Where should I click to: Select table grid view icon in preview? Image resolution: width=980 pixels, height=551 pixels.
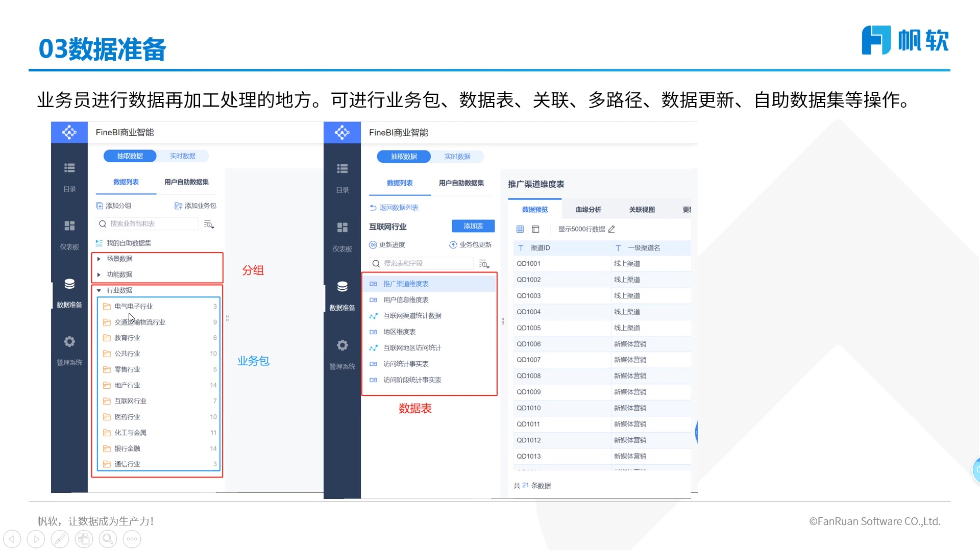520,229
